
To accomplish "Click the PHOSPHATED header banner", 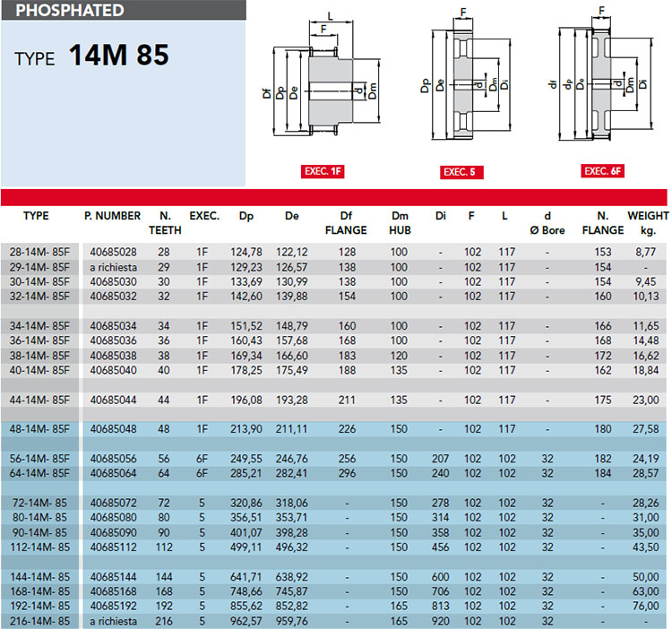I will [x=124, y=10].
